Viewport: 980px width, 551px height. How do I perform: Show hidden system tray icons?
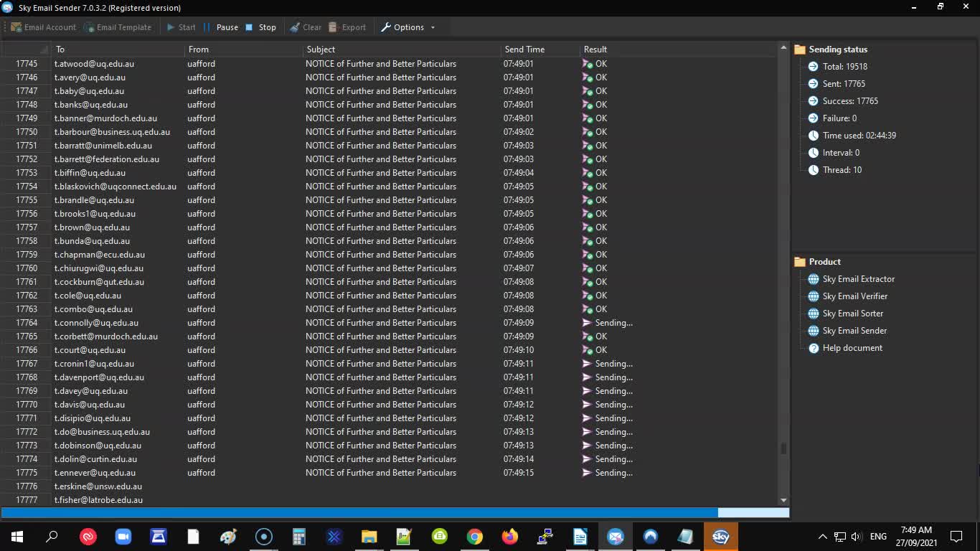822,536
